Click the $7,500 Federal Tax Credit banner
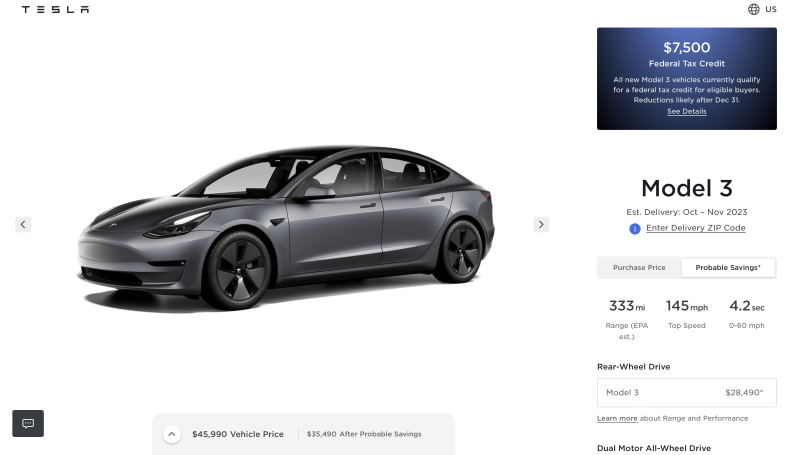 [x=687, y=79]
